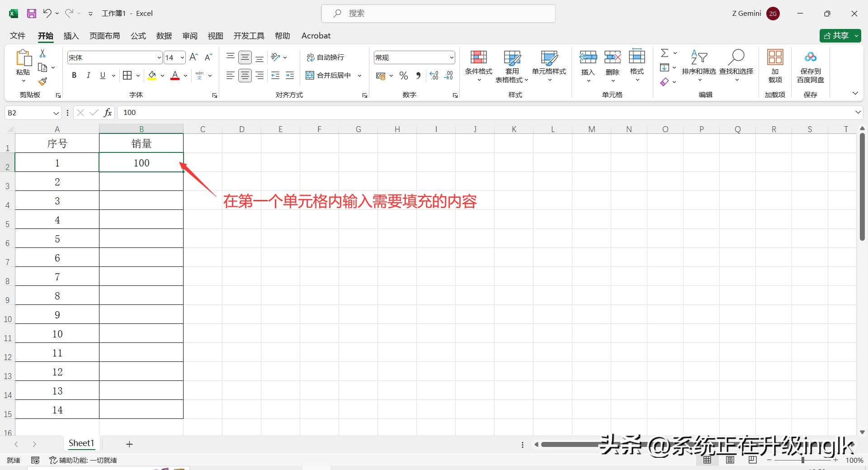868x470 pixels.
Task: Click the Format Painter brush icon
Action: click(x=42, y=82)
